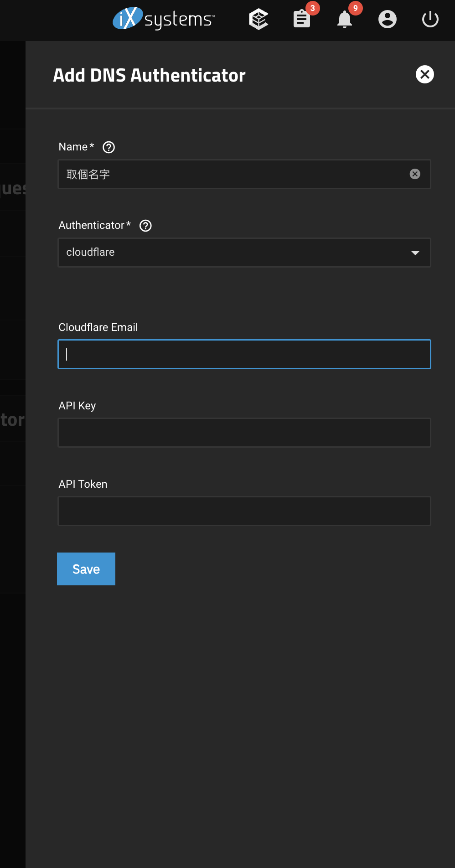Open the alerts bell icon
455x868 pixels.
coord(345,19)
